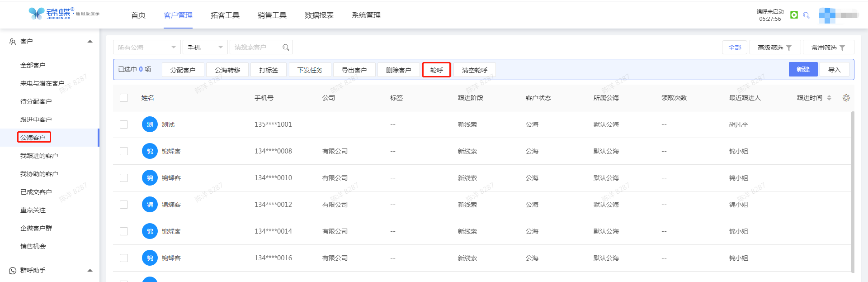Click the 打标签 button

[269, 70]
